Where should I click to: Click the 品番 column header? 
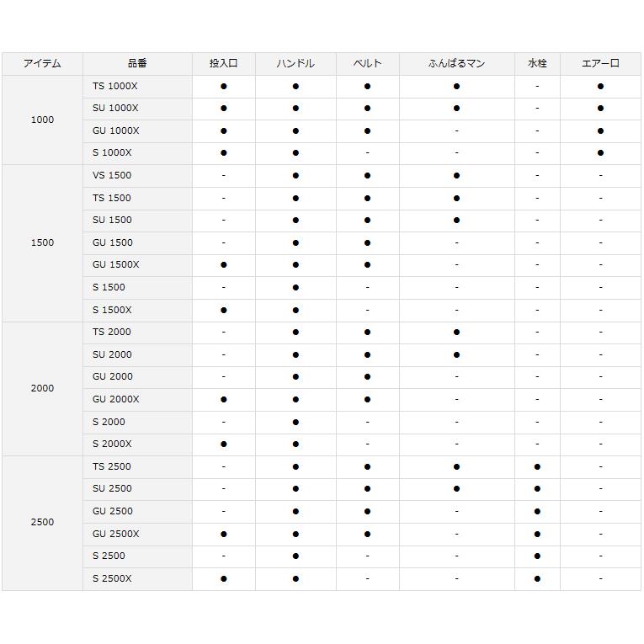coord(137,64)
